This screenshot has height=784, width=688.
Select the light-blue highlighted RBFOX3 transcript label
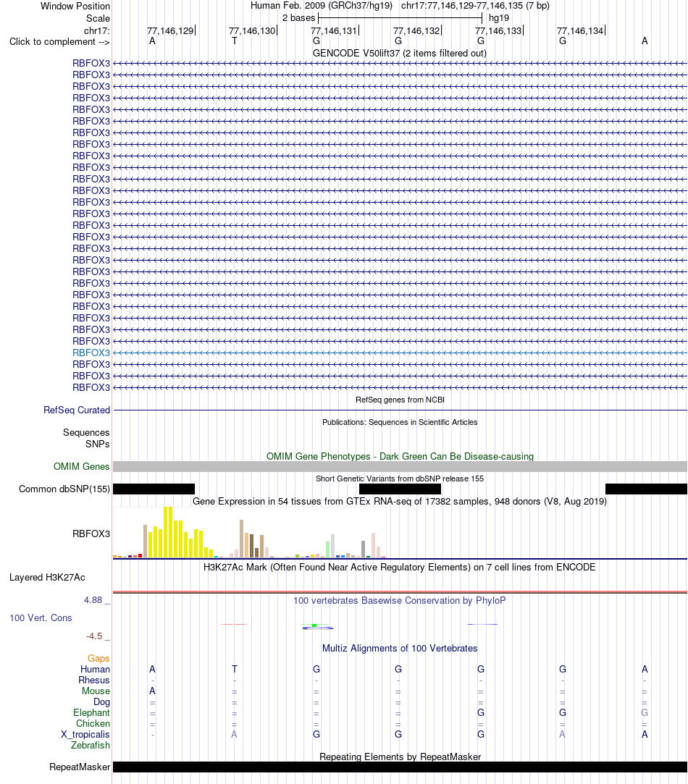[x=91, y=353]
